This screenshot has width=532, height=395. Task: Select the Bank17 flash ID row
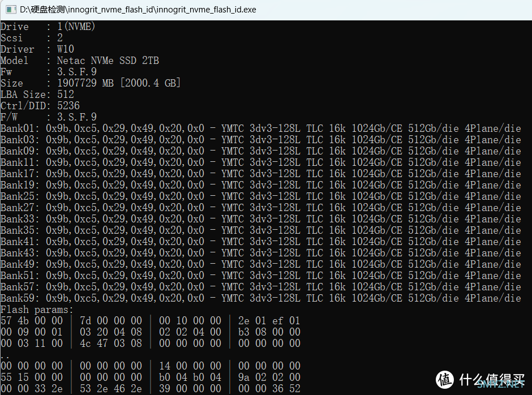click(x=260, y=173)
